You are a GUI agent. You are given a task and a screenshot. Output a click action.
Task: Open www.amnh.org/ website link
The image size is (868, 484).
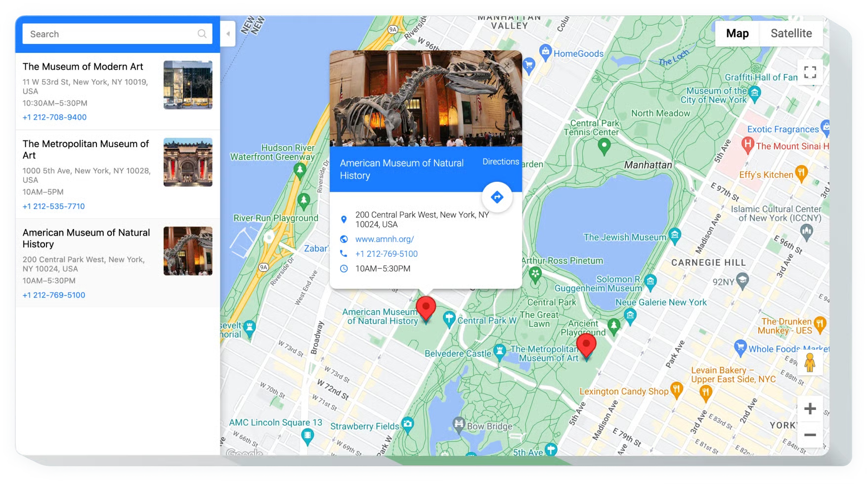pyautogui.click(x=384, y=239)
